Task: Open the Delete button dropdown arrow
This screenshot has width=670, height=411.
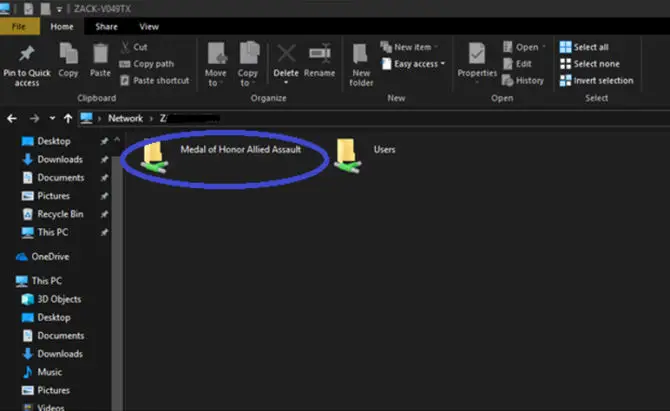Action: [286, 83]
